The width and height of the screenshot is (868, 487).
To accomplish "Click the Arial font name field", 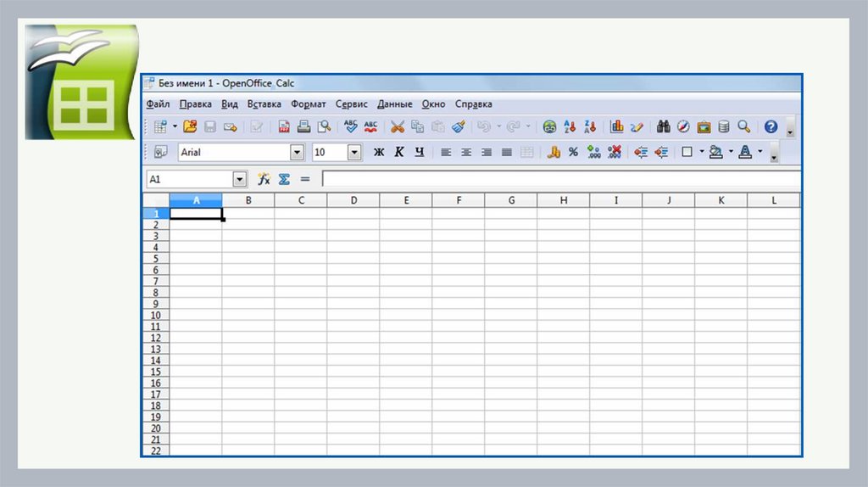I will pos(234,153).
